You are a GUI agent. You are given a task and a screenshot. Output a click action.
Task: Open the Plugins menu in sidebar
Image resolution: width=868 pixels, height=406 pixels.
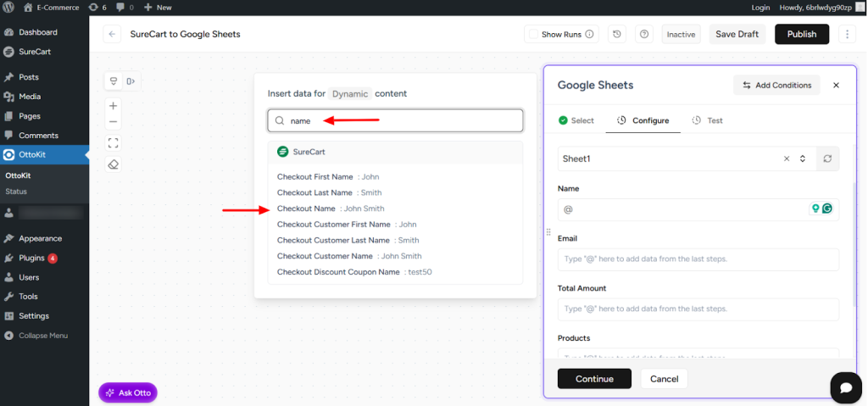[31, 258]
